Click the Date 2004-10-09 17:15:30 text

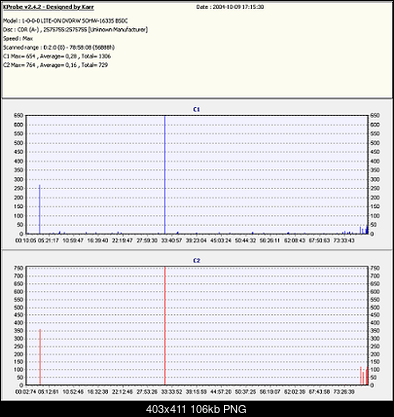click(x=230, y=7)
